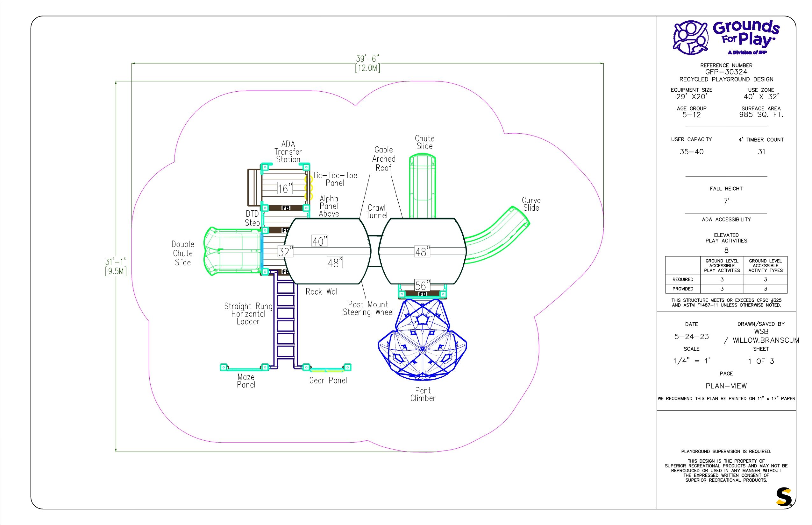Click the Grounds For Play logo
The image size is (812, 525).
726,38
